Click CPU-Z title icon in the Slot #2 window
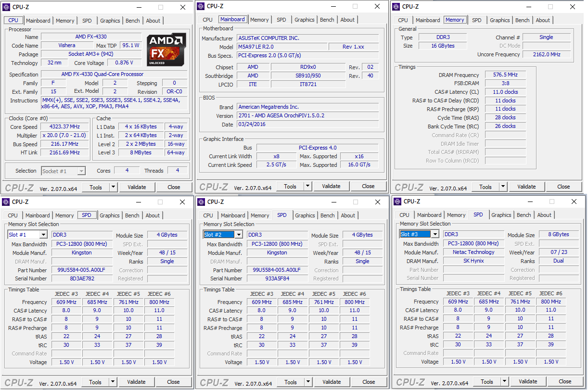Screen dimensions: 588x391 coord(202,202)
